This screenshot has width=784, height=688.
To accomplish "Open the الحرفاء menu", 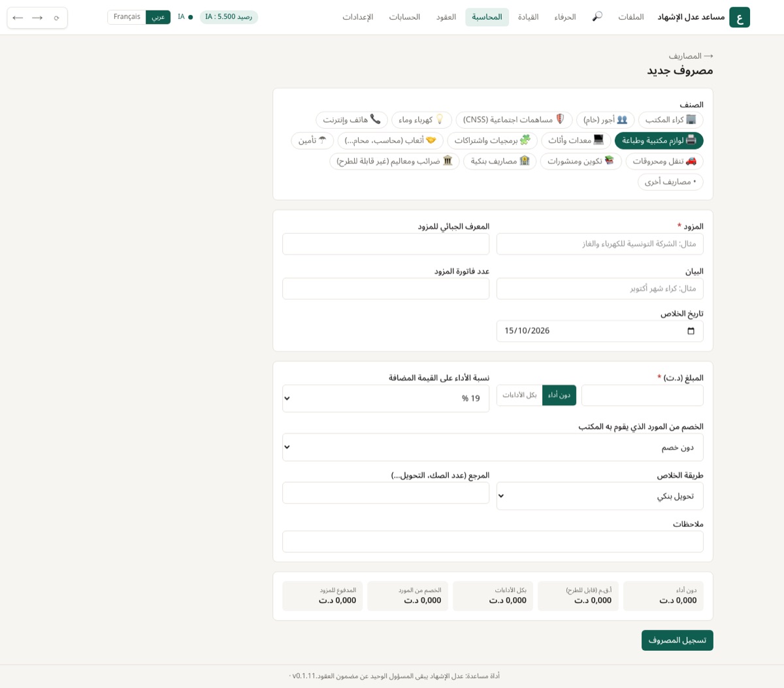I will 565,17.
